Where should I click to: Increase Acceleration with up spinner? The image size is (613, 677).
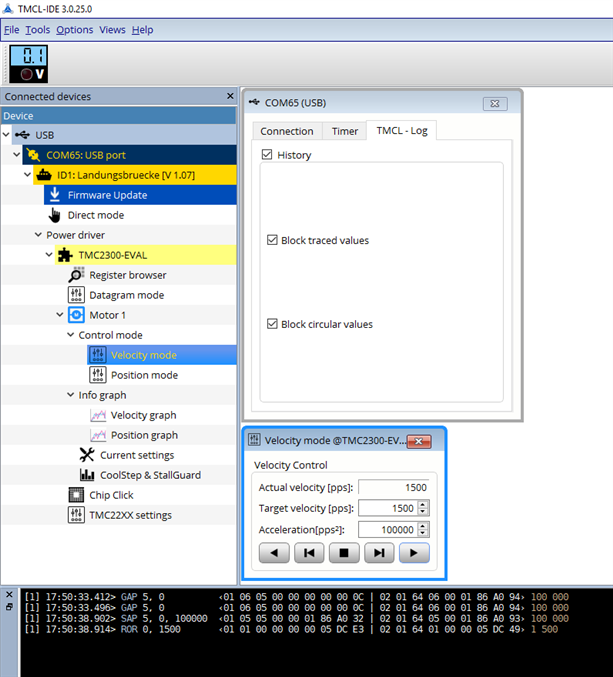pyautogui.click(x=423, y=525)
